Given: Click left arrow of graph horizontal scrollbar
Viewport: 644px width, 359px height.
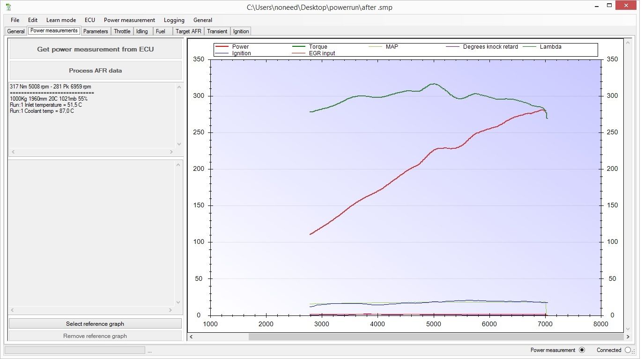Looking at the screenshot, I should pyautogui.click(x=192, y=337).
